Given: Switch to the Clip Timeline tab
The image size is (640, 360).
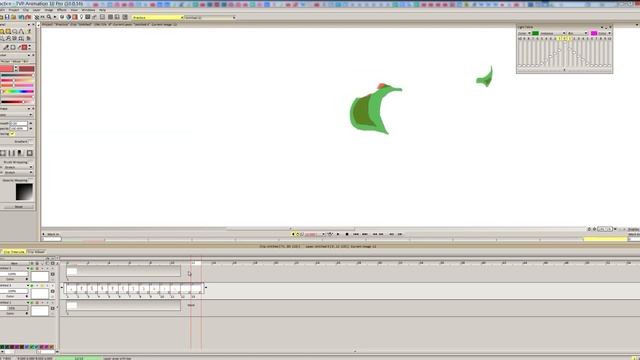Looking at the screenshot, I should point(14,252).
